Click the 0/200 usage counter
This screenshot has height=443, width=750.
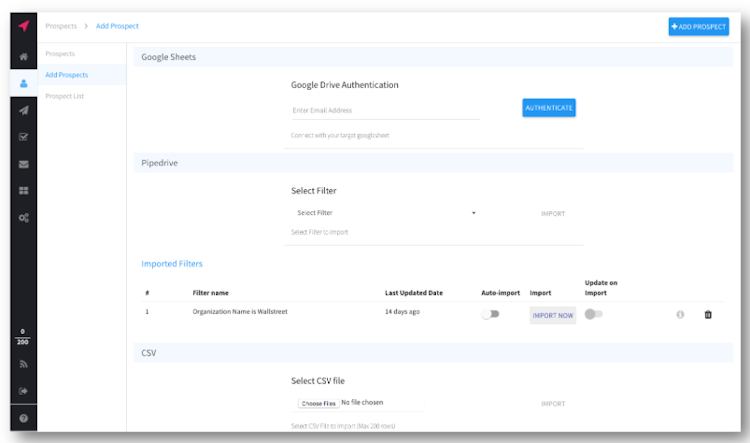tap(22, 337)
